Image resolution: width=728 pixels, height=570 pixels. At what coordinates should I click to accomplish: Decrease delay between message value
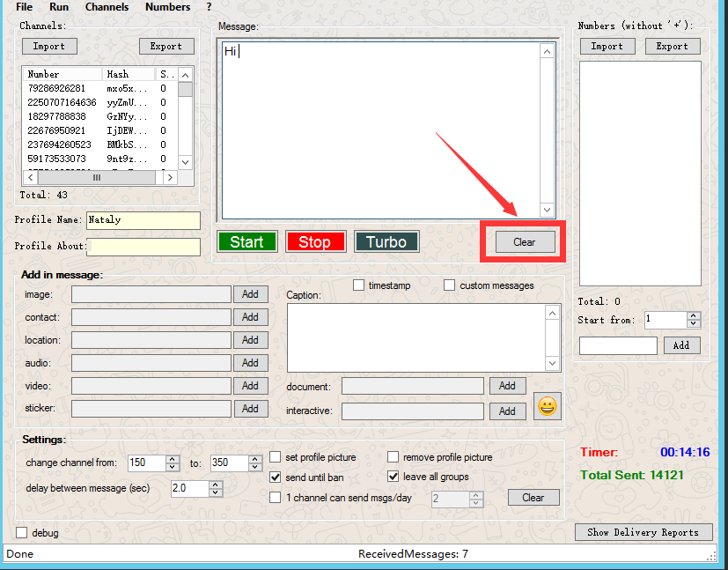pyautogui.click(x=216, y=492)
